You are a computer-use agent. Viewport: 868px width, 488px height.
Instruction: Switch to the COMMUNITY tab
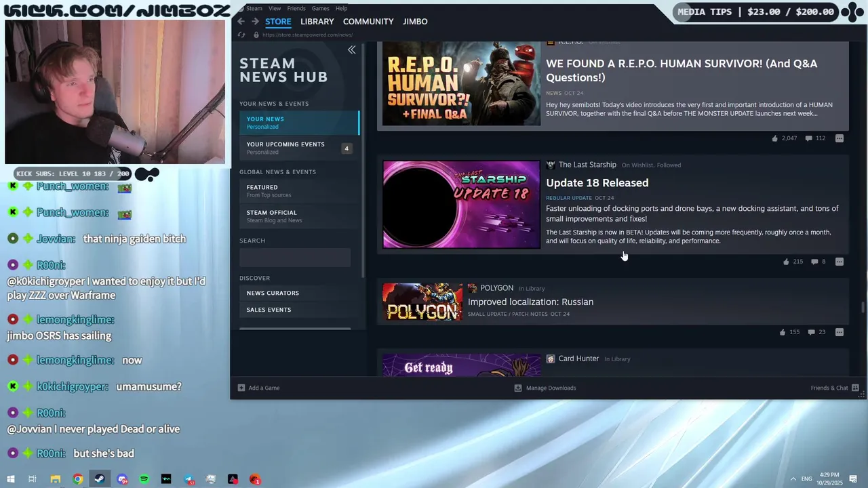pos(368,22)
